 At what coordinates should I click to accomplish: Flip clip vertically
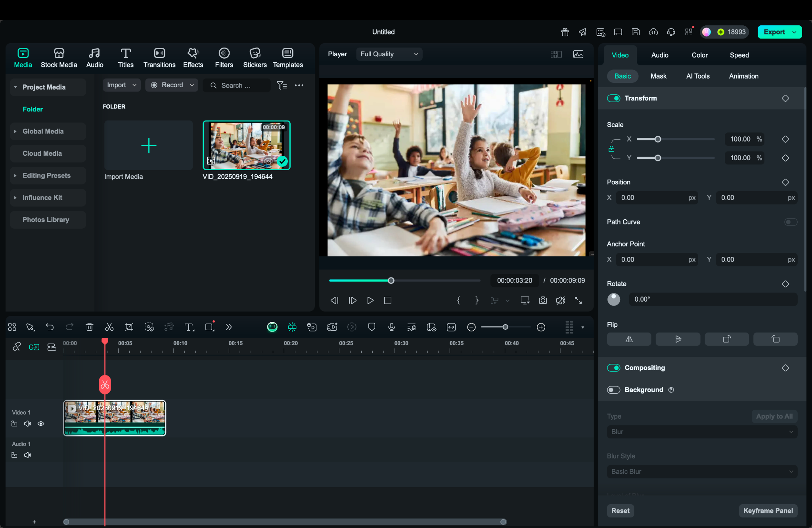click(678, 339)
